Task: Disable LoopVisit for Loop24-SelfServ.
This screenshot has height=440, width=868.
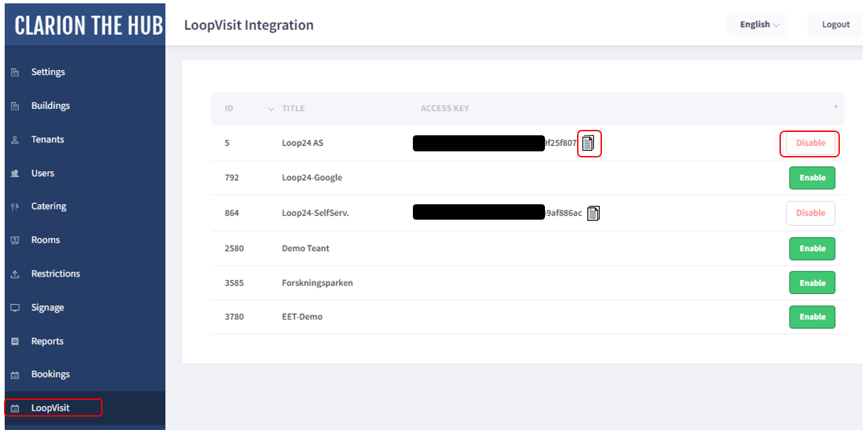Action: click(x=810, y=213)
